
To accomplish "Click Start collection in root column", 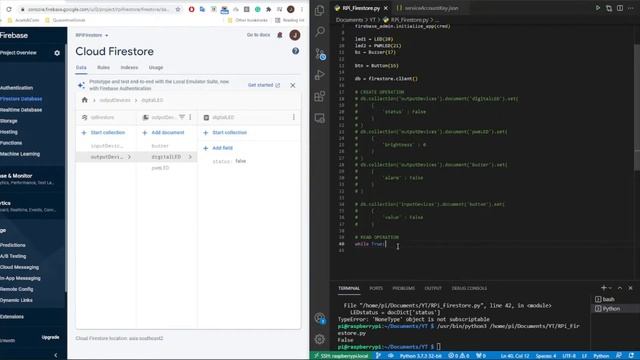I will pyautogui.click(x=104, y=133).
